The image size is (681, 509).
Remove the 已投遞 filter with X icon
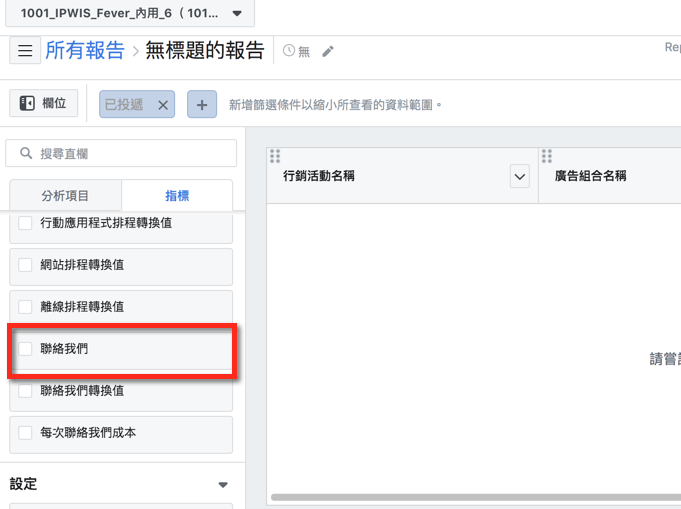point(164,104)
